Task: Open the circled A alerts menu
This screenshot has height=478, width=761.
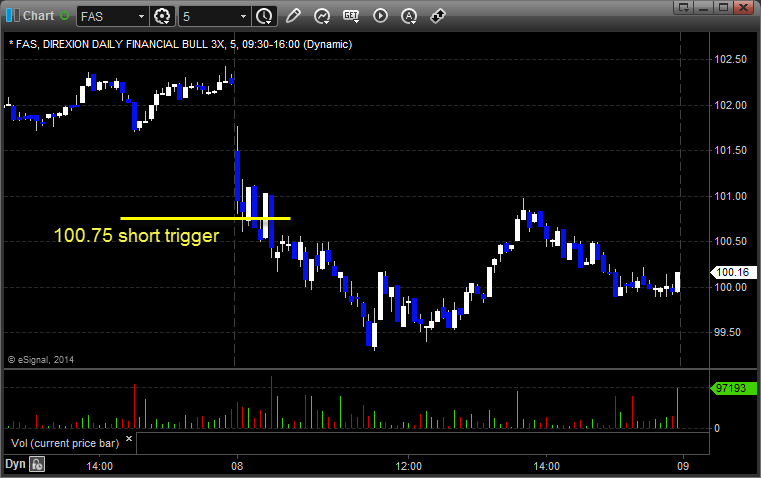Action: point(409,16)
